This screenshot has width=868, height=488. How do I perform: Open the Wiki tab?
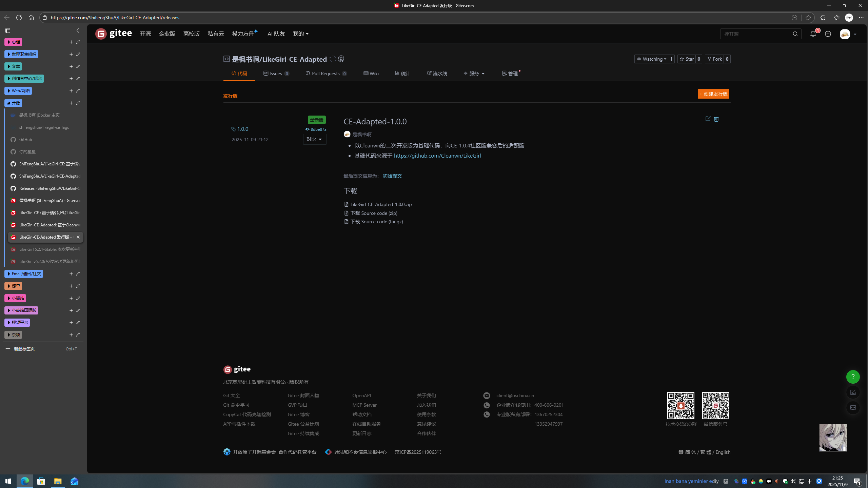[x=371, y=74]
